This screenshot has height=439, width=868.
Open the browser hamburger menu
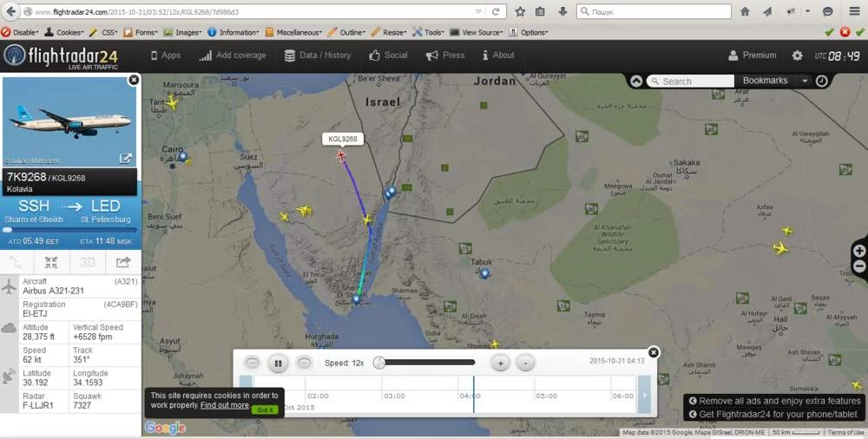[x=855, y=11]
